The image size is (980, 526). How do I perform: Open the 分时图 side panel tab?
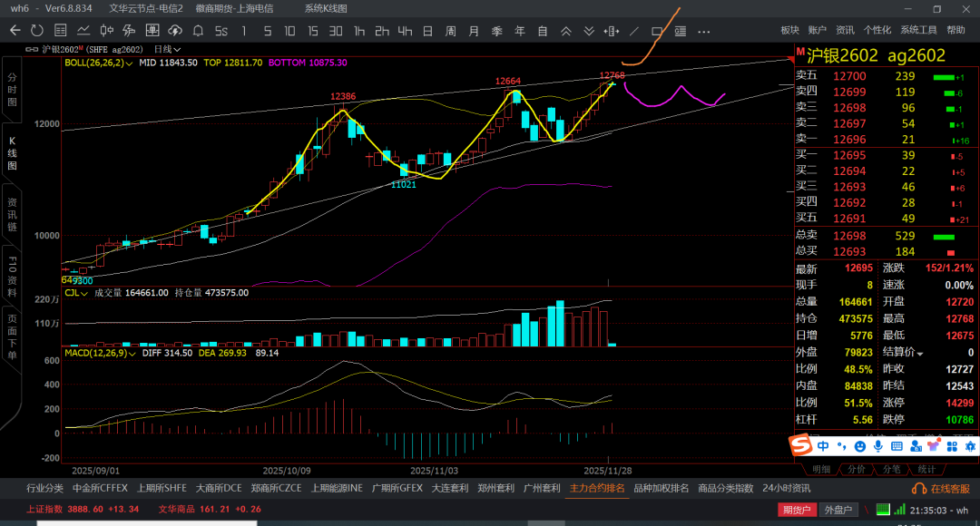[13, 91]
